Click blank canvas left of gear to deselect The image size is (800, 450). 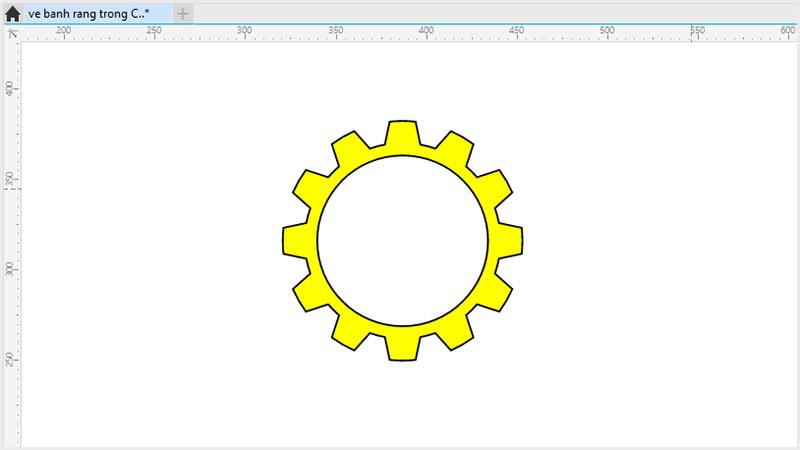150,240
